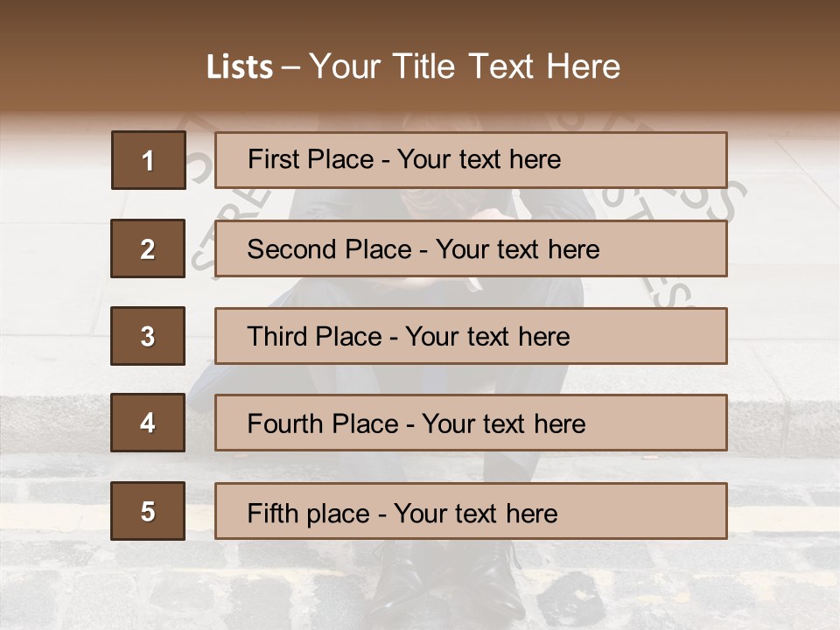Select the Fifth place text bar
The height and width of the screenshot is (630, 840).
click(x=471, y=511)
